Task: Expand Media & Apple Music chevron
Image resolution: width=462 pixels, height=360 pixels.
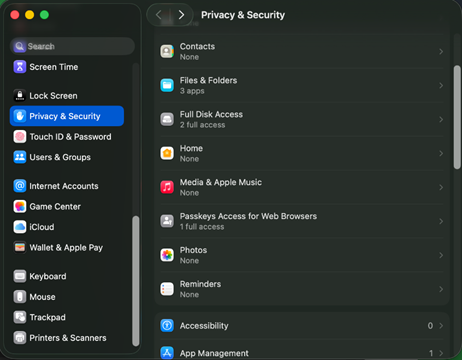Action: pos(441,187)
